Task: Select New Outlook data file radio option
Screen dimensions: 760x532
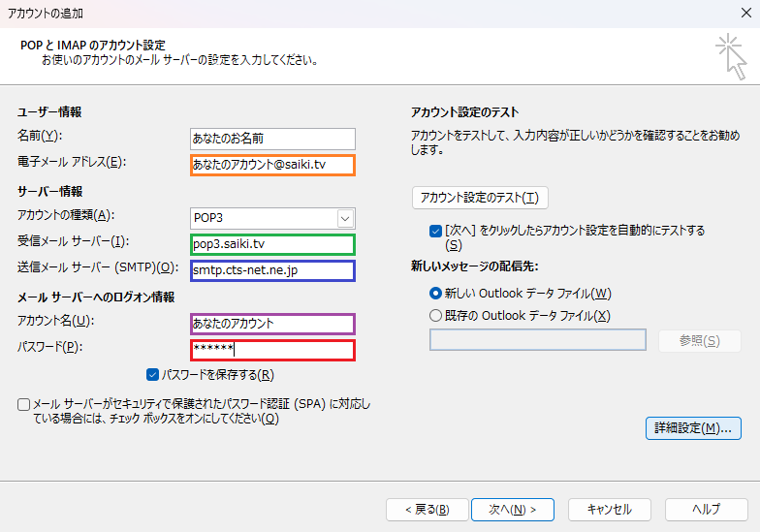Action: (435, 294)
